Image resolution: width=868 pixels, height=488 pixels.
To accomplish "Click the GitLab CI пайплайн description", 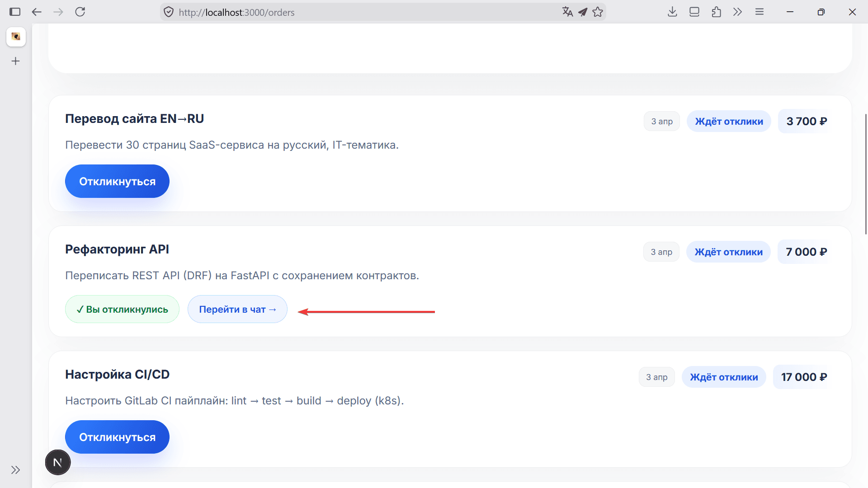I will 234,401.
